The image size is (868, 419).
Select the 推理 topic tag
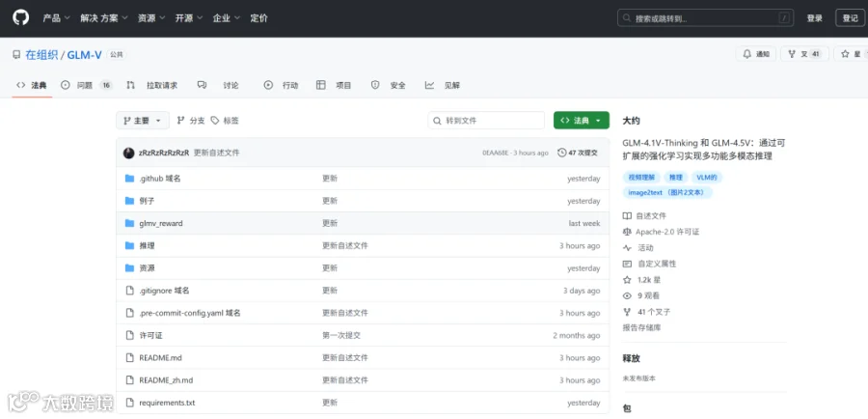(x=675, y=178)
